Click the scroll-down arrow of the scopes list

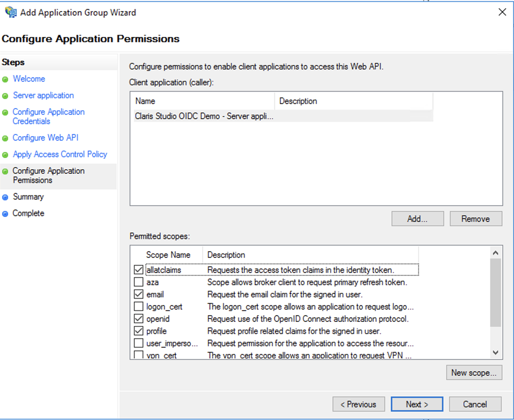tap(496, 352)
